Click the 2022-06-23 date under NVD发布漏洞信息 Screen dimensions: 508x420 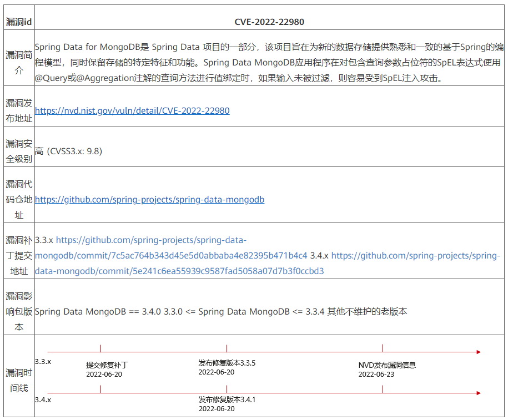[x=376, y=375]
